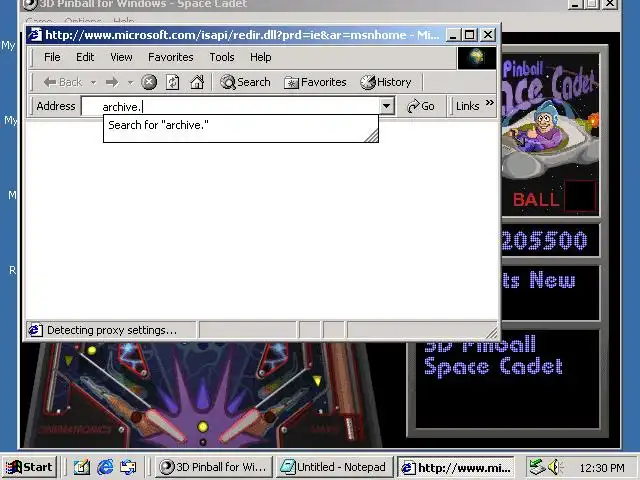The image size is (640, 480).
Task: Open the Favorites pane from the toolbar
Action: click(315, 82)
